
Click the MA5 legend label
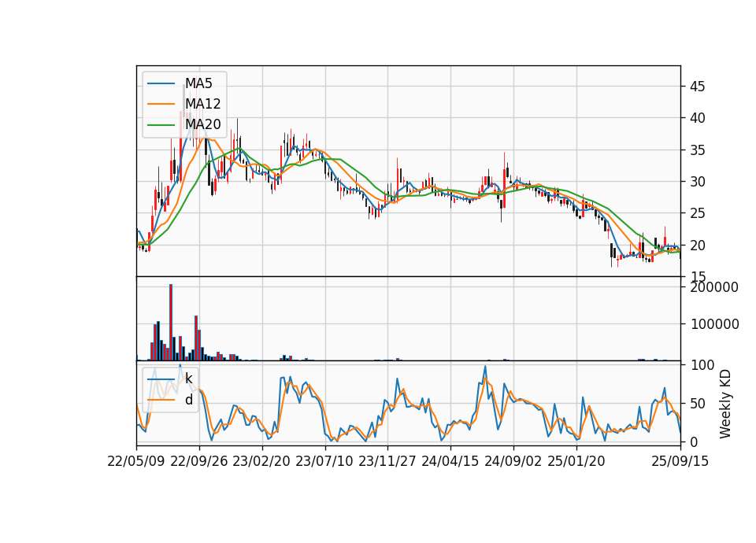pyautogui.click(x=198, y=83)
